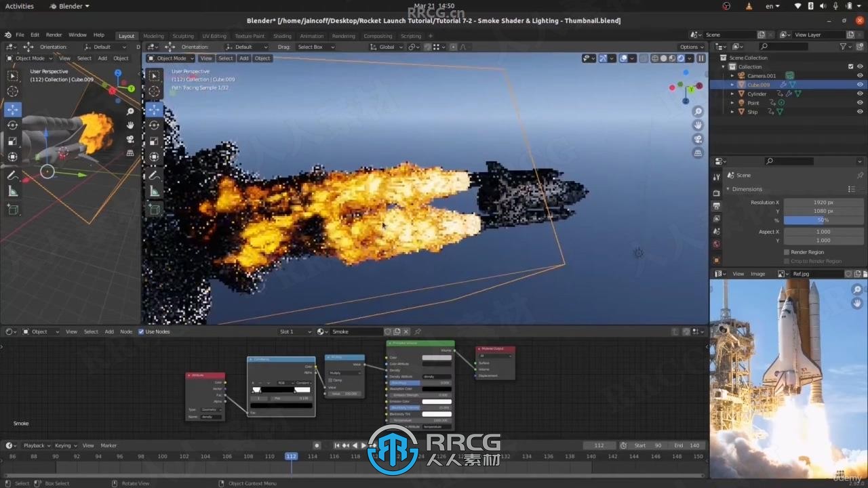Toggle the Point light visibility eye
This screenshot has height=488, width=868.
click(860, 102)
